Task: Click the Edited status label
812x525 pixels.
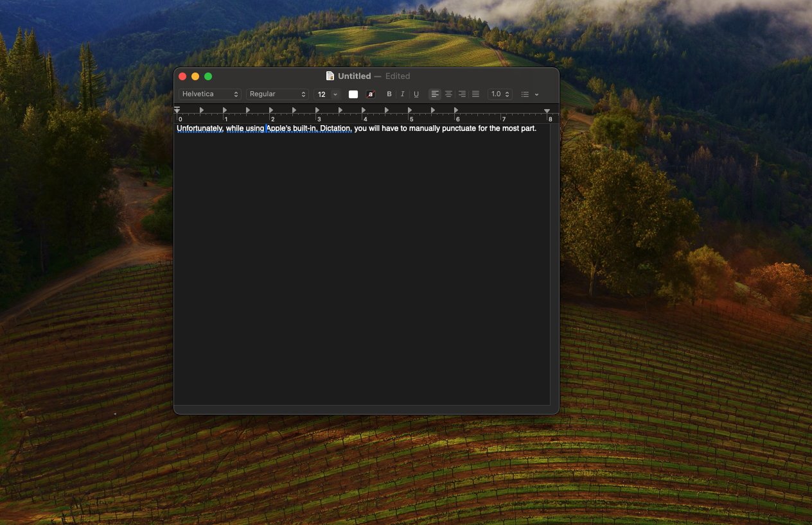Action: (398, 76)
